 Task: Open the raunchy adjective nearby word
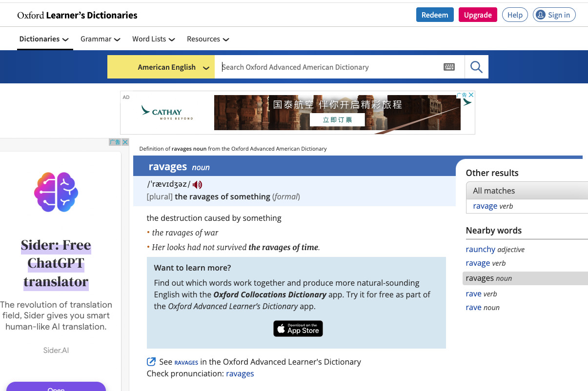tap(495, 249)
